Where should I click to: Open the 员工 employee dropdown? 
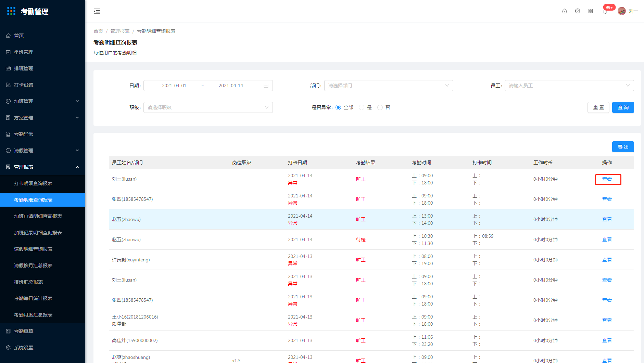tap(569, 86)
